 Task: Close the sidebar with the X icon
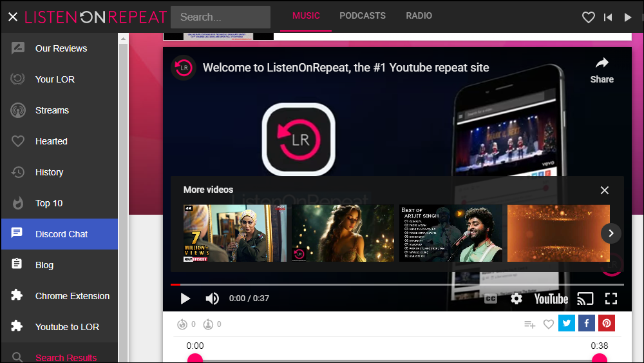[13, 17]
